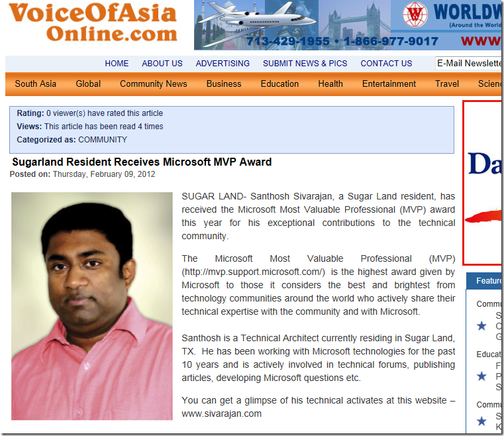Open the ABOUT US page
The image size is (504, 436).
coord(162,64)
